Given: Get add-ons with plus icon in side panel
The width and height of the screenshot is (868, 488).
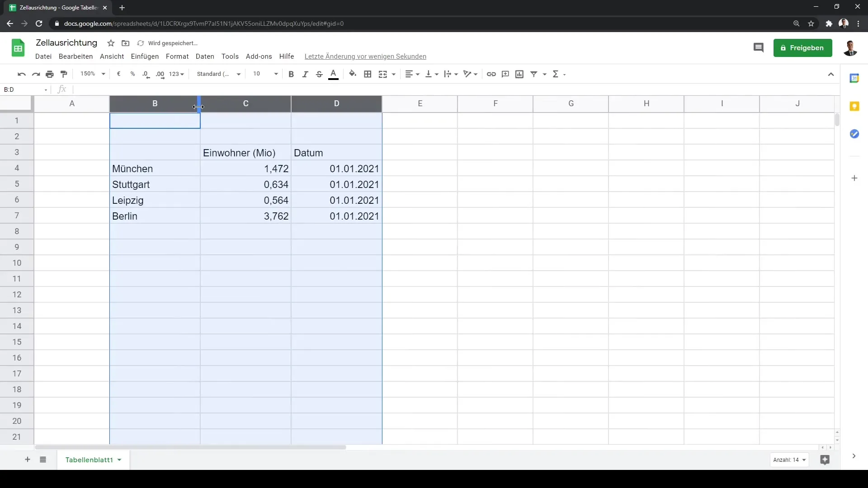Looking at the screenshot, I should coord(854,178).
